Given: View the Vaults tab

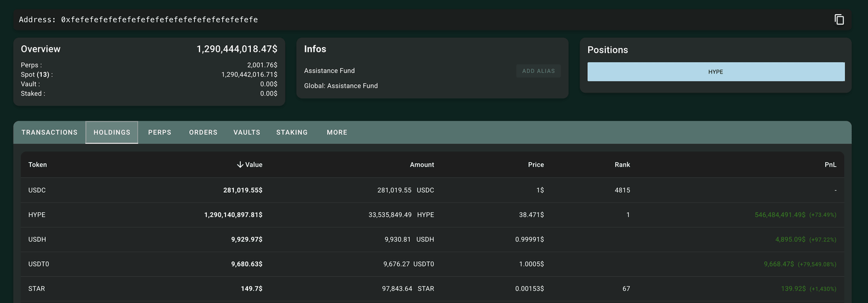Looking at the screenshot, I should point(246,132).
